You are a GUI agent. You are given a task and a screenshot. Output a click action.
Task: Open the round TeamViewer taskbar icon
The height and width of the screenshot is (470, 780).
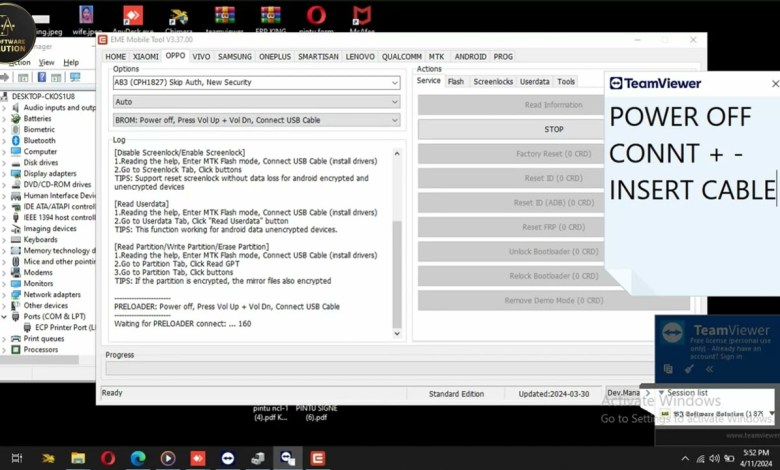click(228, 458)
